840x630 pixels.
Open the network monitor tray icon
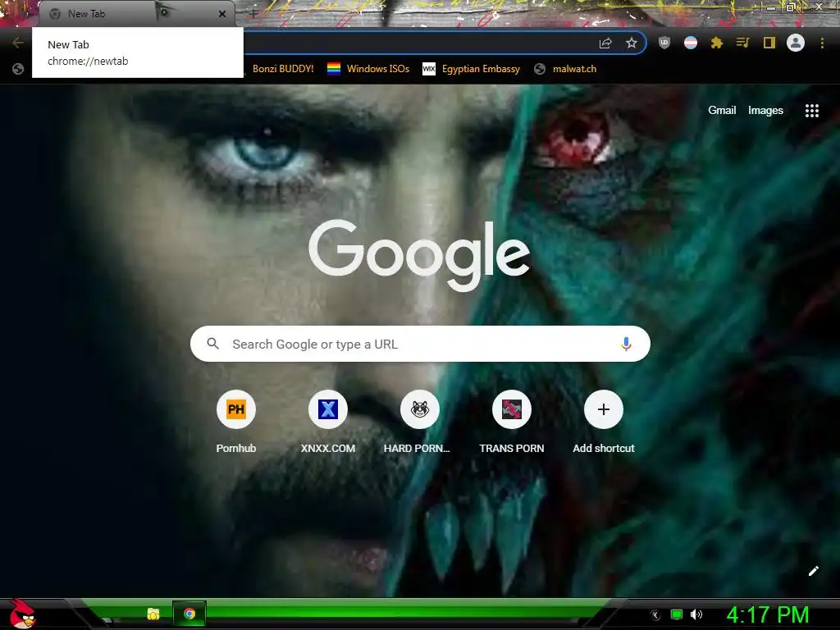click(677, 614)
